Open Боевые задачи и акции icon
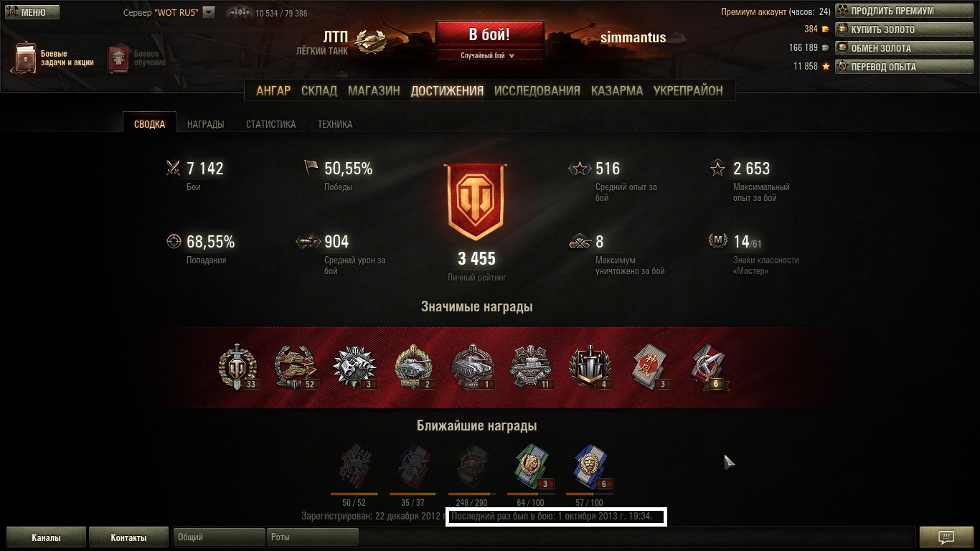 tap(24, 57)
